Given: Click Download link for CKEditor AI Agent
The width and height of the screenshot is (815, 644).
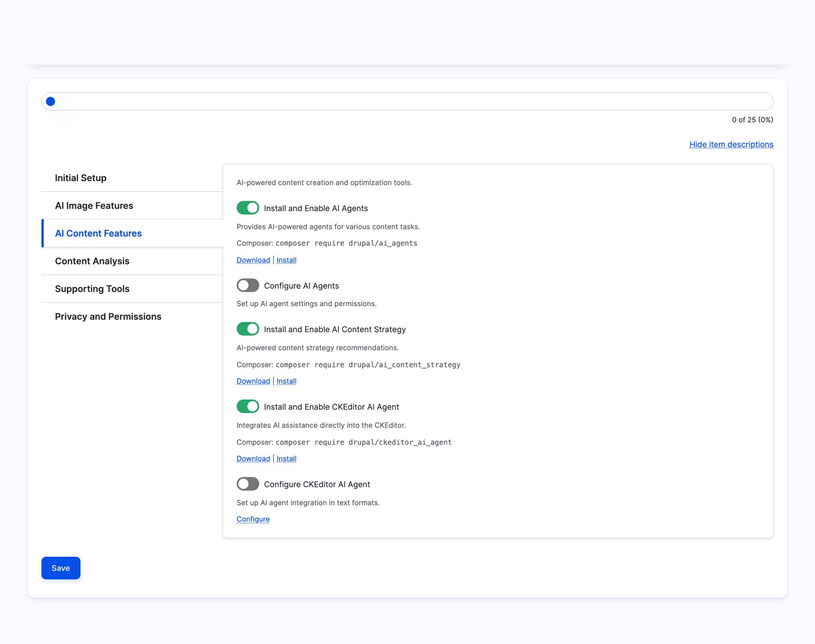Looking at the screenshot, I should (x=253, y=459).
